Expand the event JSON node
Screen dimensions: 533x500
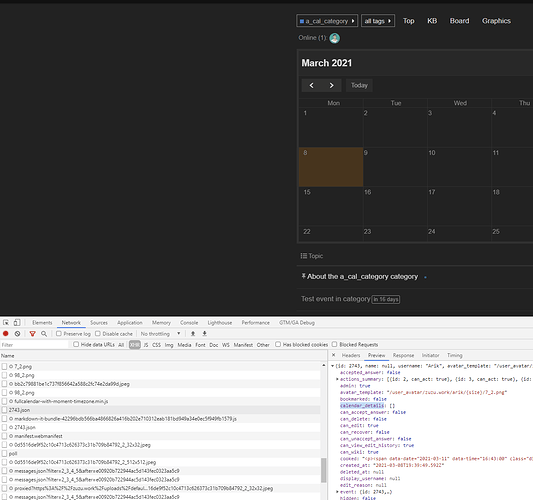[x=337, y=492]
